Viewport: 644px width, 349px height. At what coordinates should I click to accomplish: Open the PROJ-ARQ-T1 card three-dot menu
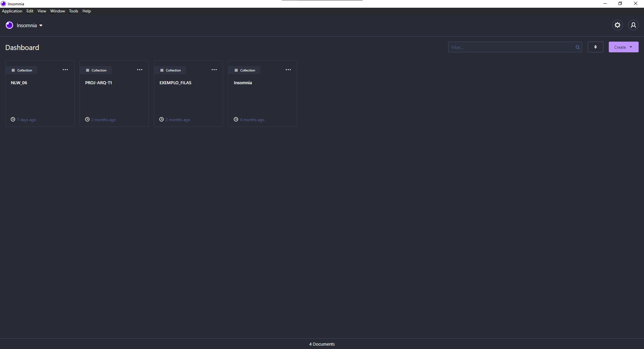tap(140, 70)
